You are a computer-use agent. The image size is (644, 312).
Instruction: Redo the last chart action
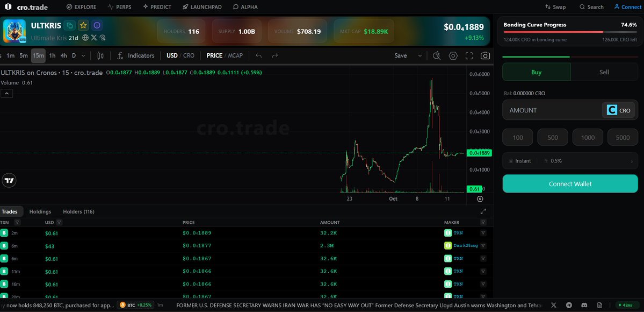click(x=275, y=55)
